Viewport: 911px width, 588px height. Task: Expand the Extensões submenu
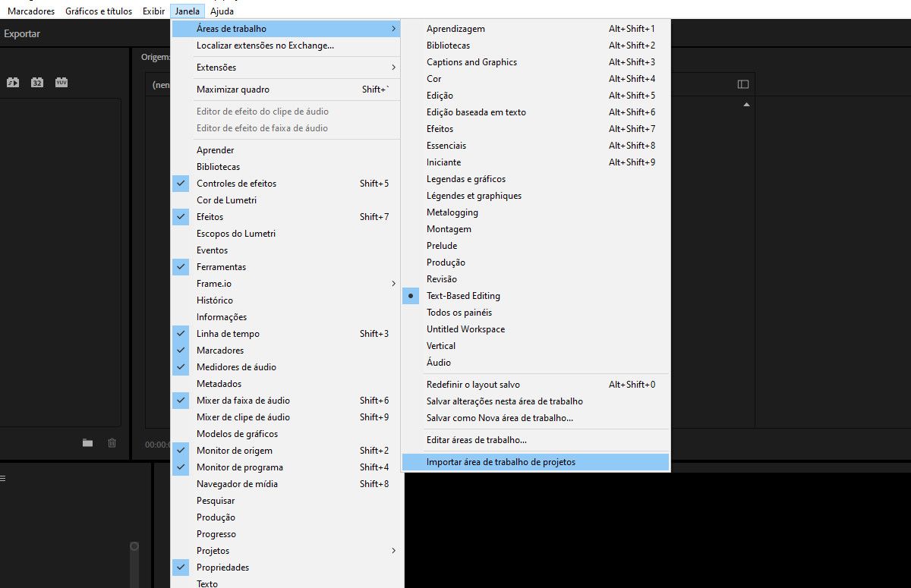coord(285,68)
